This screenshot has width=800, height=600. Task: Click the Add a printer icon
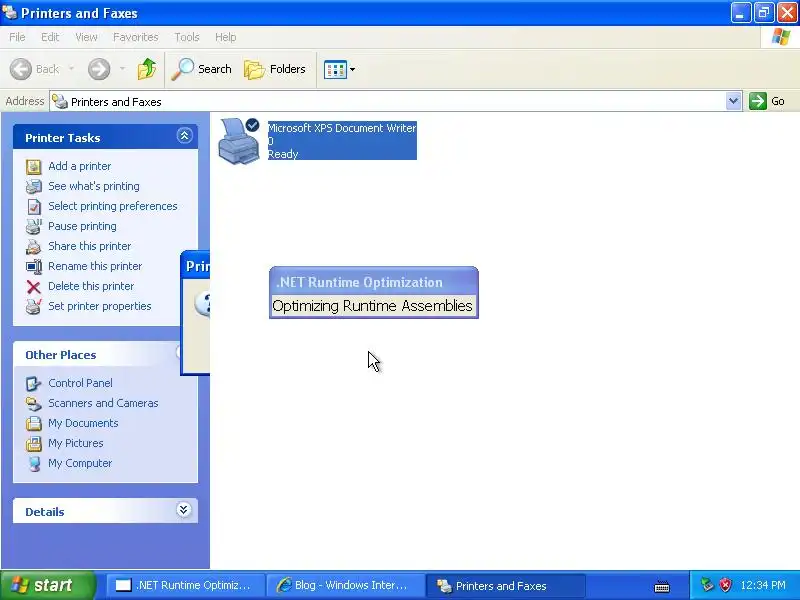[x=34, y=167]
